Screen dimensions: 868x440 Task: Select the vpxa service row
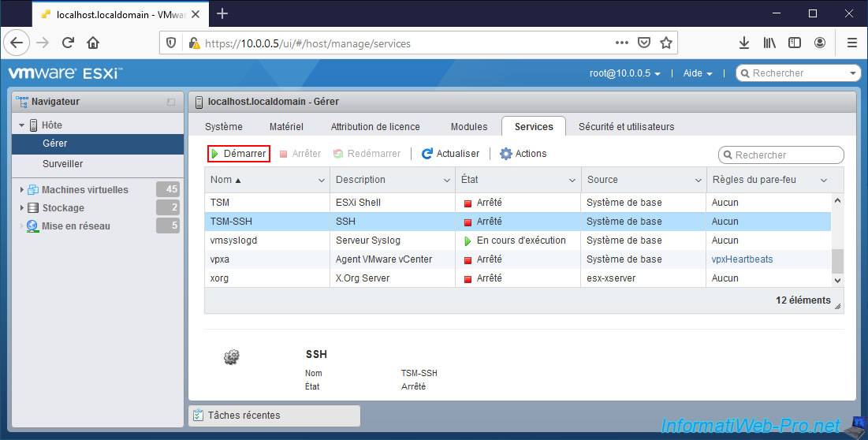[x=518, y=259]
